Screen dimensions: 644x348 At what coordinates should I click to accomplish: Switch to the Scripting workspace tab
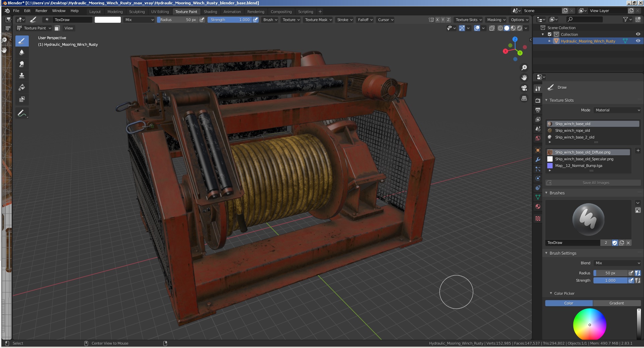[306, 11]
